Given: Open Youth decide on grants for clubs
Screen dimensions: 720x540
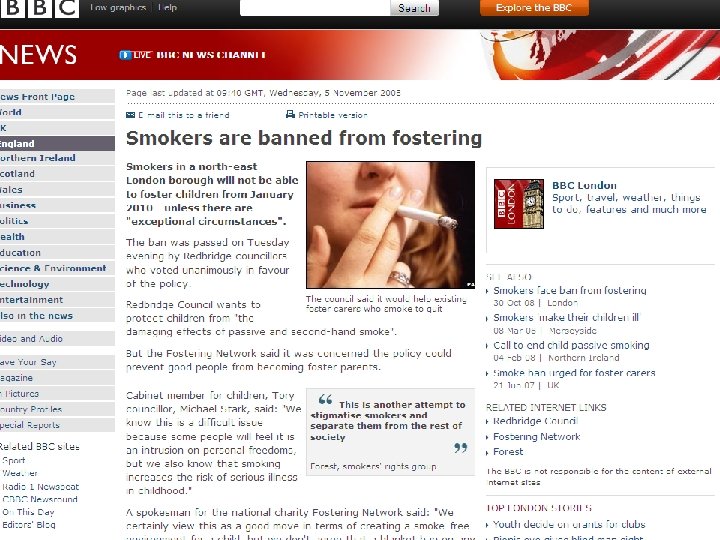Looking at the screenshot, I should click(569, 524).
